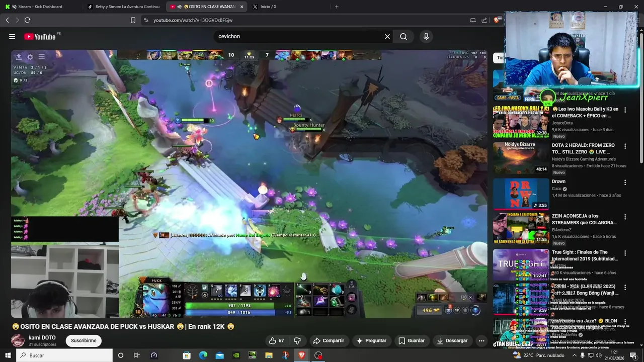644x362 pixels.
Task: Close the OSITO EN CLASE AVANZADA tab
Action: [x=242, y=7]
